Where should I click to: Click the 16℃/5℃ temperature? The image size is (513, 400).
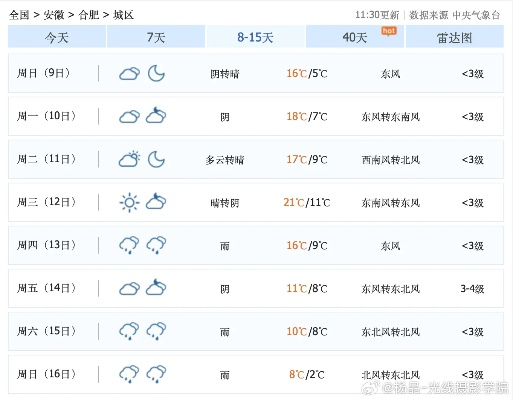pyautogui.click(x=307, y=73)
